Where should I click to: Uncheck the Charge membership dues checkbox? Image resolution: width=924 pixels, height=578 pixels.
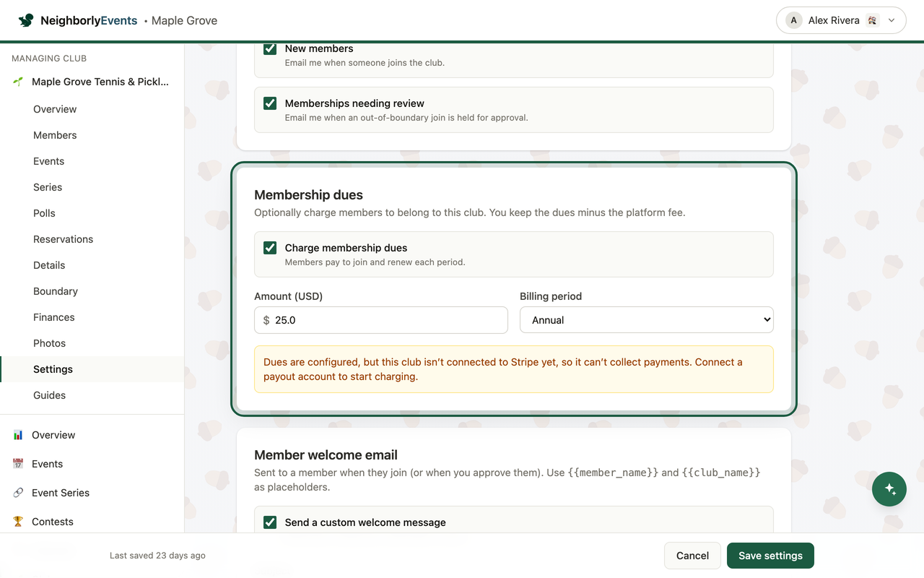point(270,248)
